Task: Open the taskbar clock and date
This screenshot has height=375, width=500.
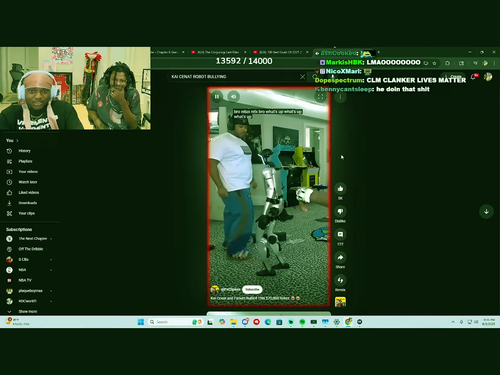Action: [x=488, y=322]
